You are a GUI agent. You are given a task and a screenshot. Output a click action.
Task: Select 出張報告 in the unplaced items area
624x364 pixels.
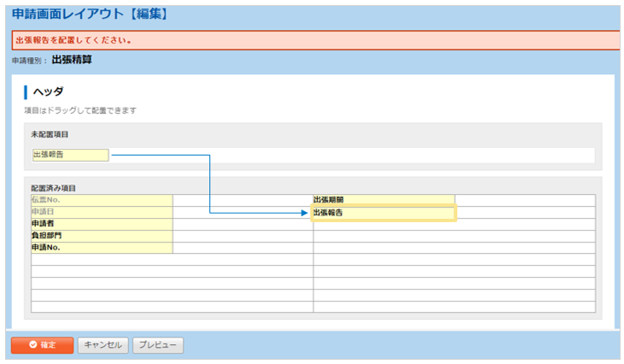pyautogui.click(x=70, y=155)
